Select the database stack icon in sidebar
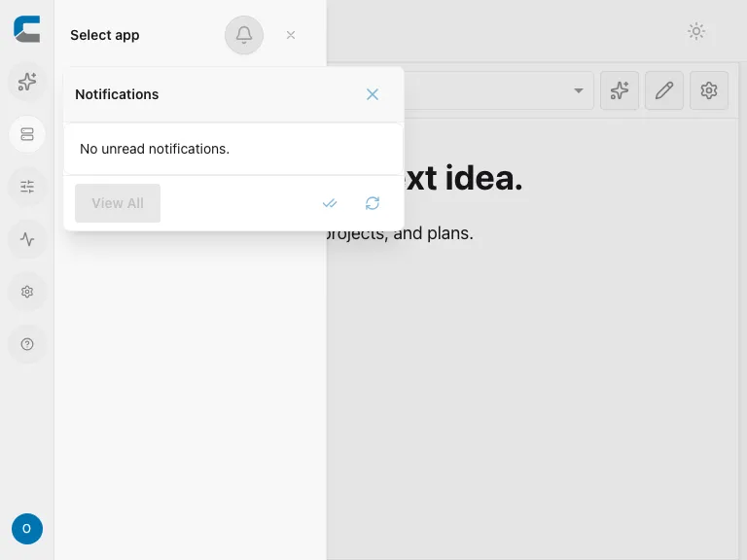The width and height of the screenshot is (747, 560). pos(27,134)
